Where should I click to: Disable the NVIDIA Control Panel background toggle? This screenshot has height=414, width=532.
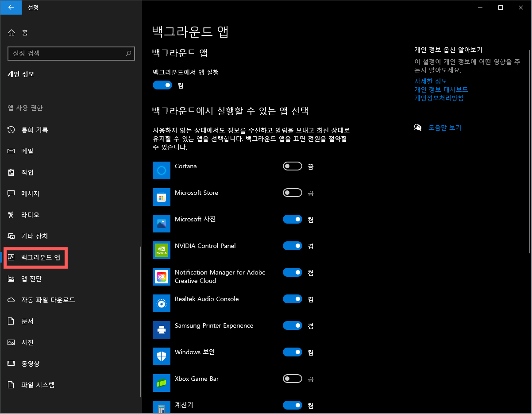pyautogui.click(x=293, y=246)
